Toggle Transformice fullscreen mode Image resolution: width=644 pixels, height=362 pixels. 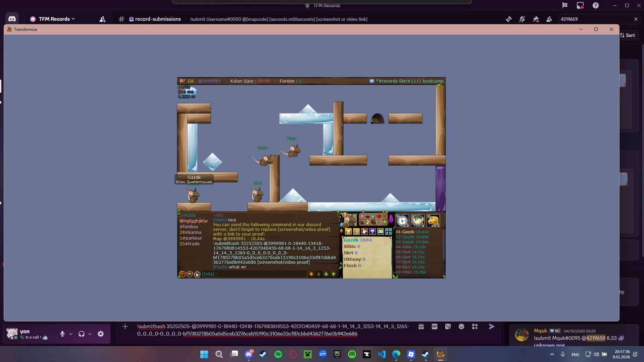[x=389, y=231]
